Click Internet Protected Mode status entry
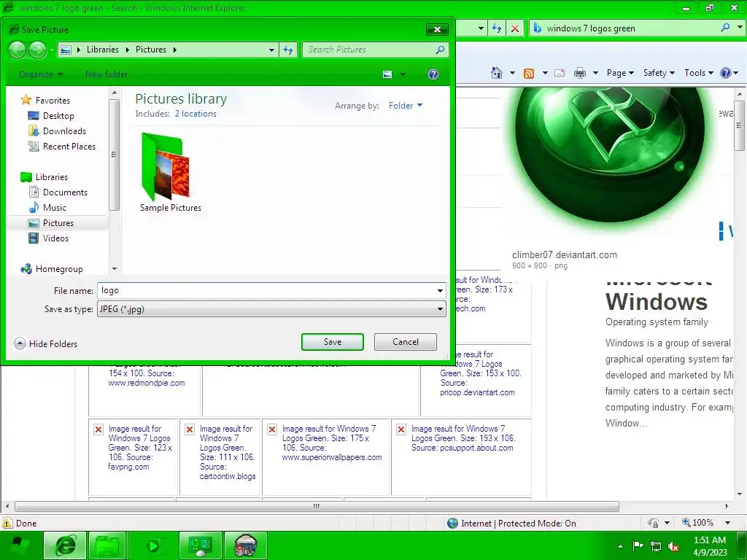 pos(511,524)
